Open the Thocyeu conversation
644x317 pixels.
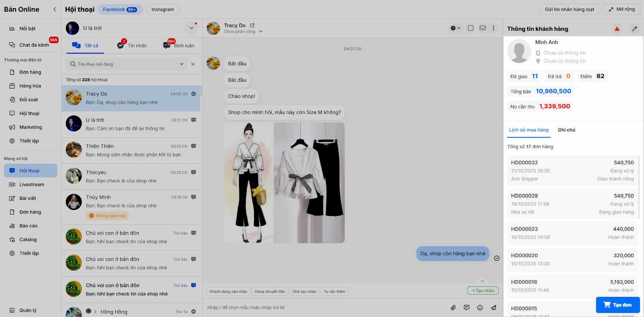(131, 177)
